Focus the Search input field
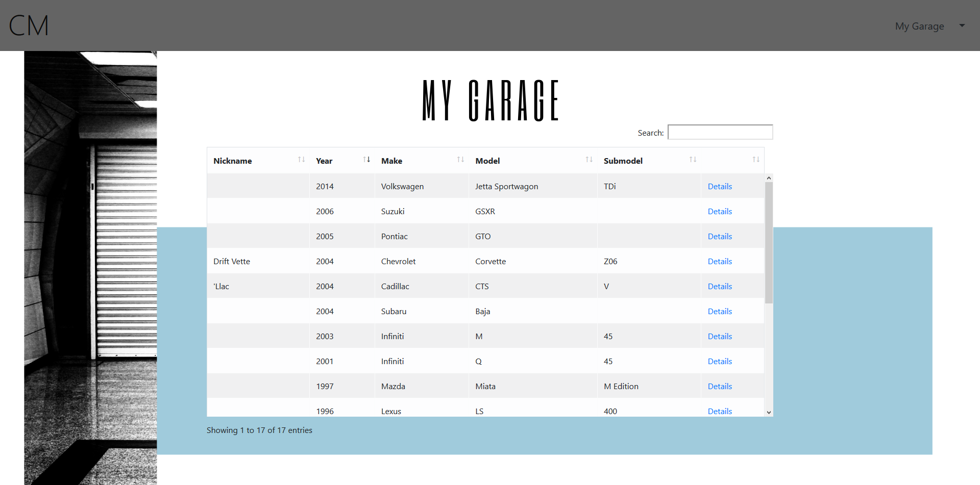Screen dimensions: 980x485 click(720, 132)
